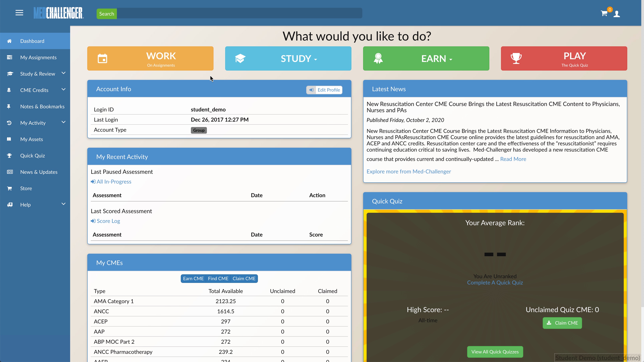Click the MedChallenger logo

pos(59,13)
